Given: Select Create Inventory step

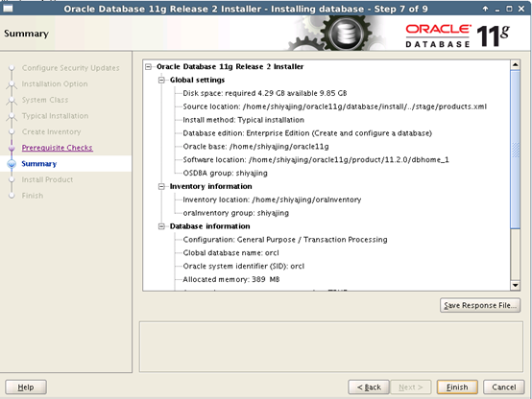Looking at the screenshot, I should coord(51,131).
